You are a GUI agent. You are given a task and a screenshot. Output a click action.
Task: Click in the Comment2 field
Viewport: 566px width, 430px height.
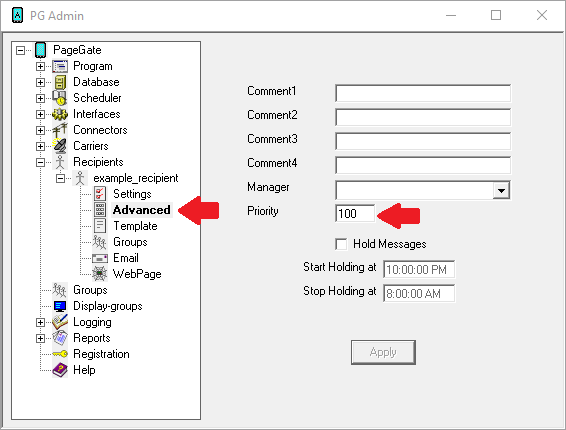tap(423, 117)
